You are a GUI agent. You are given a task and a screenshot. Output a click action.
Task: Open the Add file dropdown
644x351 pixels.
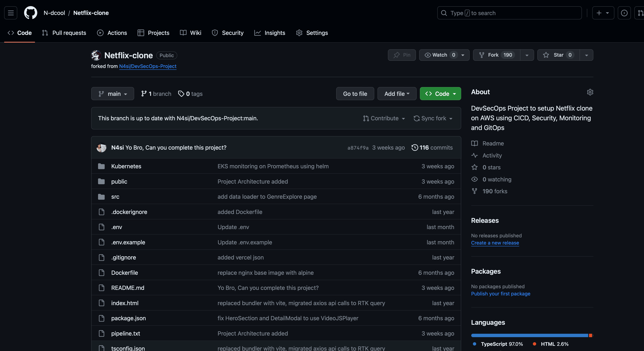(397, 94)
